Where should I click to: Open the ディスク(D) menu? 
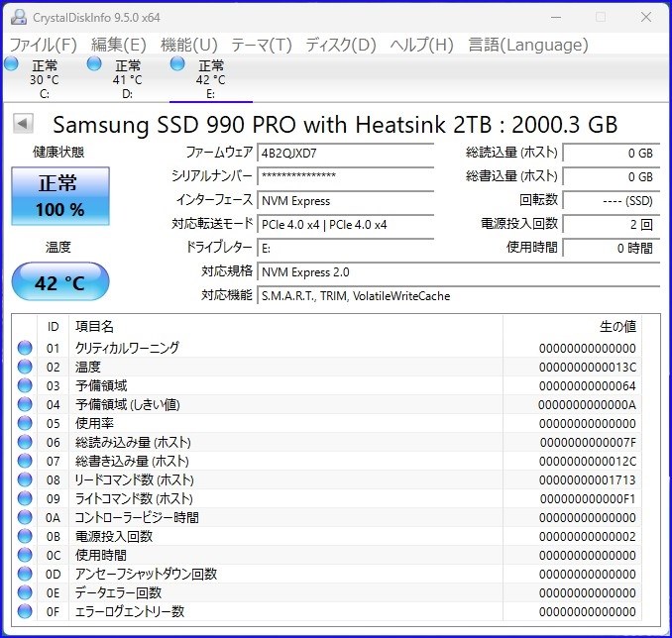coord(341,45)
